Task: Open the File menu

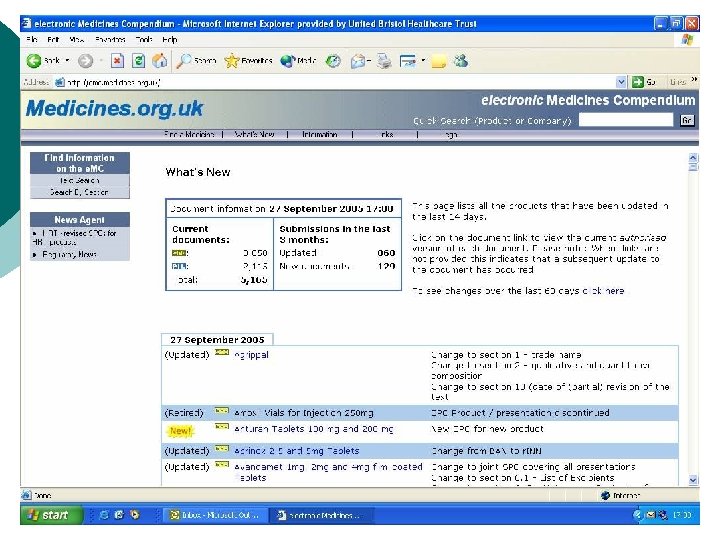Action: (32, 39)
